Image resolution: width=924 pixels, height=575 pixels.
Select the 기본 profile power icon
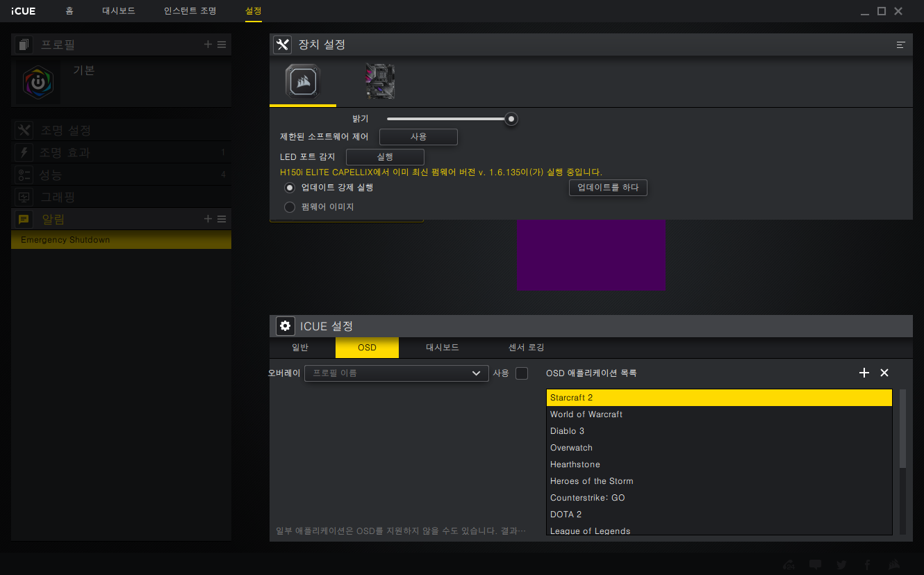pyautogui.click(x=38, y=82)
